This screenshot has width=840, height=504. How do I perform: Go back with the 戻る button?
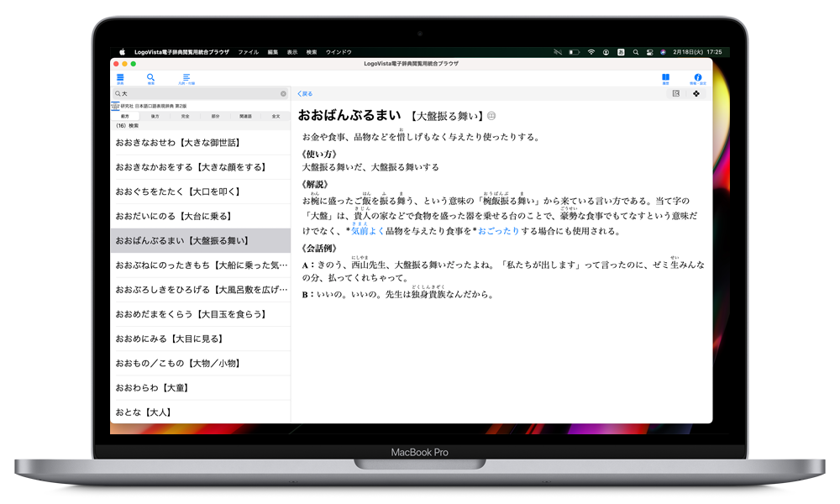tap(305, 94)
